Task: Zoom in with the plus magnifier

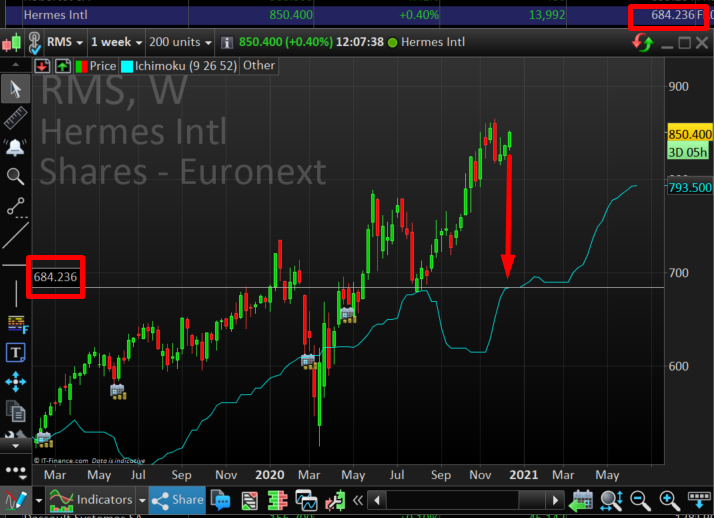Action: pyautogui.click(x=669, y=501)
